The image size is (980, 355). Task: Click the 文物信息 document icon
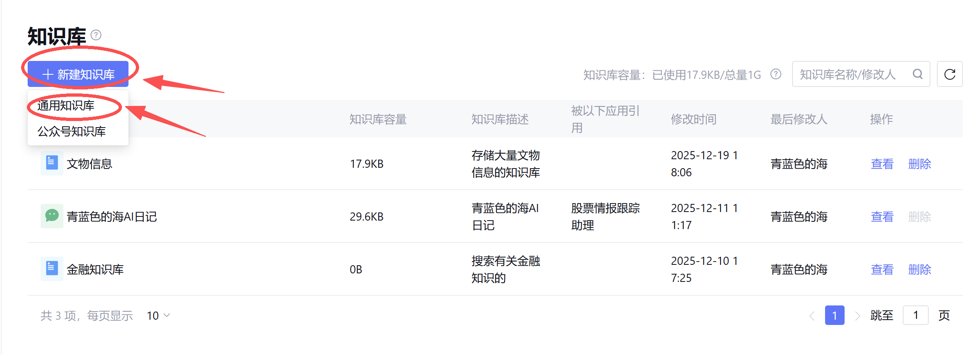[52, 163]
